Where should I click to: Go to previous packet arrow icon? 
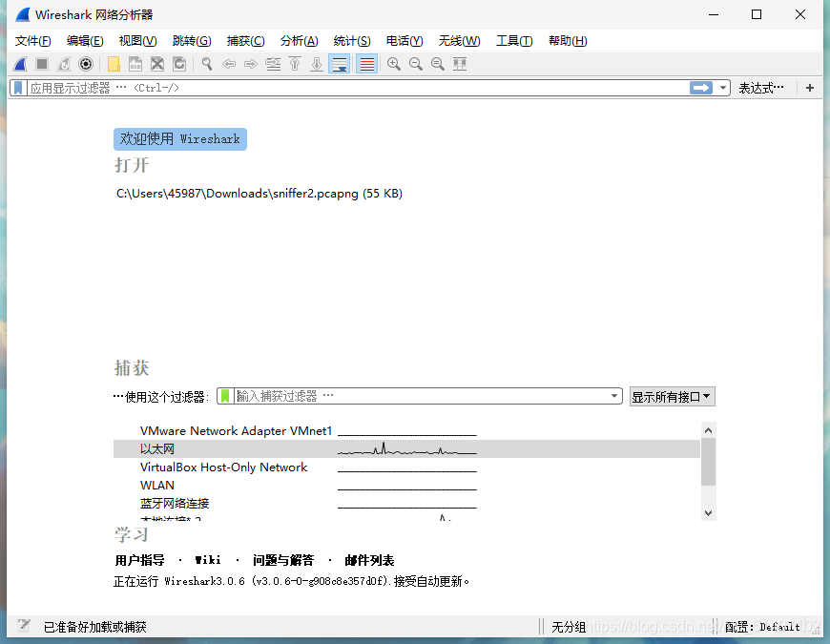[x=229, y=65]
